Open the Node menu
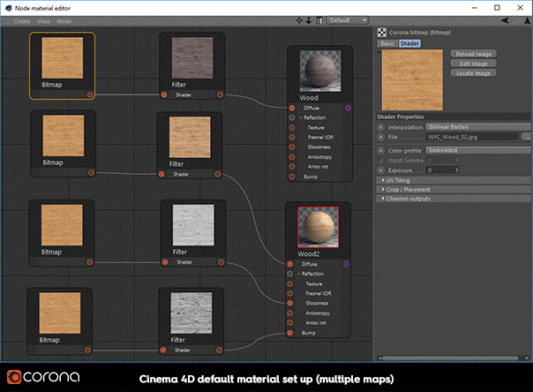The height and width of the screenshot is (392, 533). click(64, 21)
